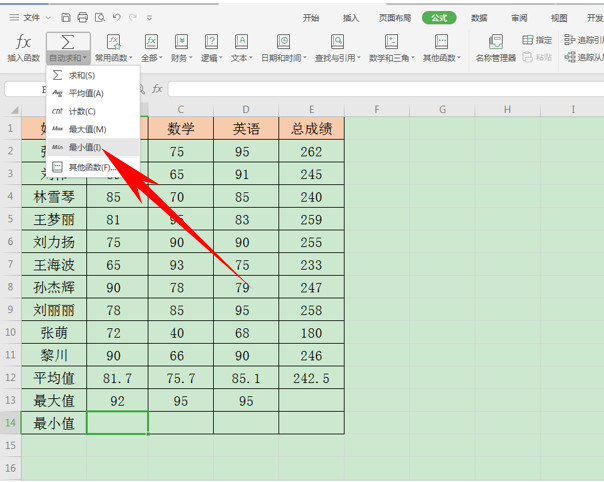Click the Print icon in quick toolbar
This screenshot has height=482, width=604.
(82, 17)
